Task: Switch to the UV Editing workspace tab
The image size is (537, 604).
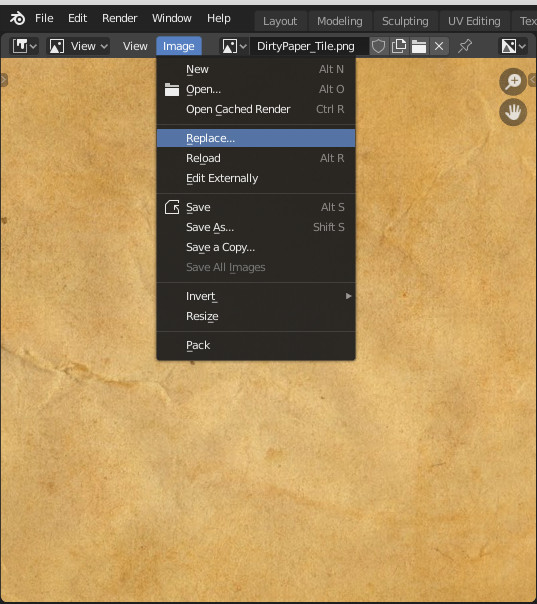Action: click(x=474, y=21)
